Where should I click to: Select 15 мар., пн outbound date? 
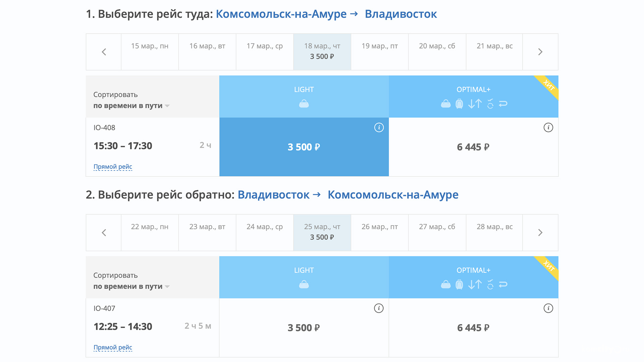coord(150,52)
